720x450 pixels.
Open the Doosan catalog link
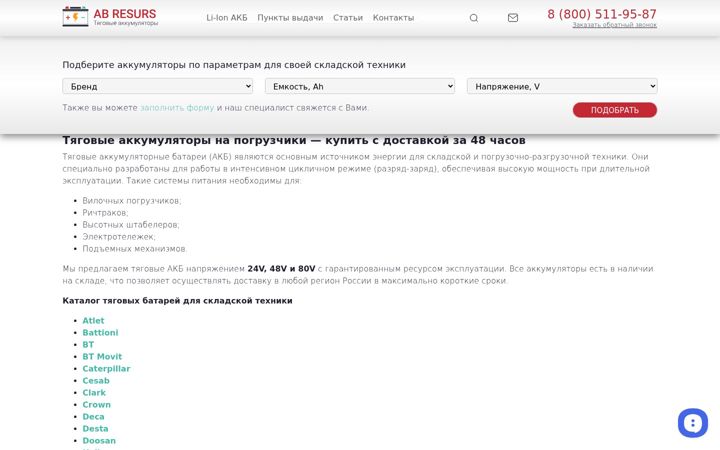pyautogui.click(x=99, y=440)
